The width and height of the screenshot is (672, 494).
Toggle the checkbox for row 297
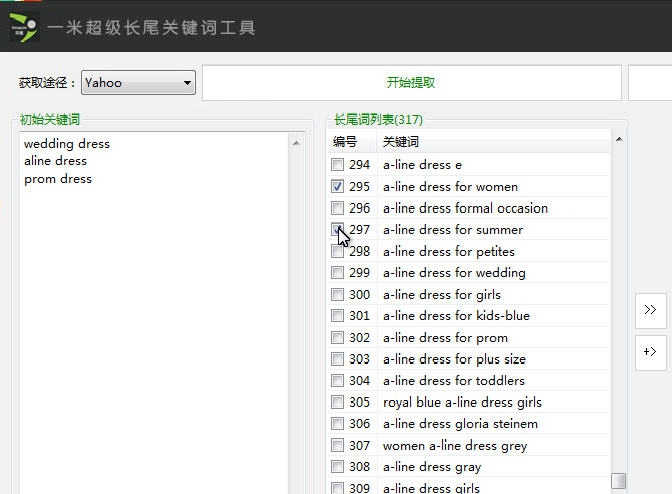pos(337,229)
